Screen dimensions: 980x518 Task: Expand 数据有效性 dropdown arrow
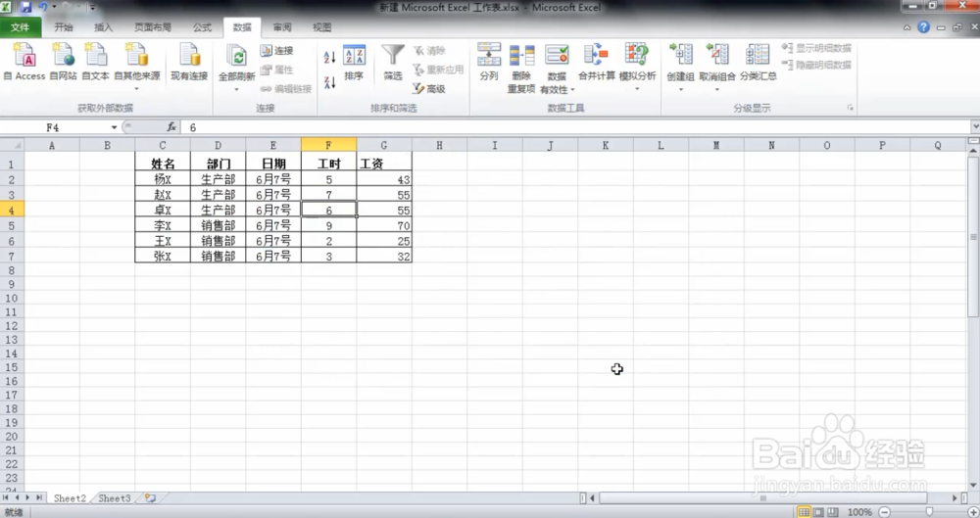click(x=572, y=90)
